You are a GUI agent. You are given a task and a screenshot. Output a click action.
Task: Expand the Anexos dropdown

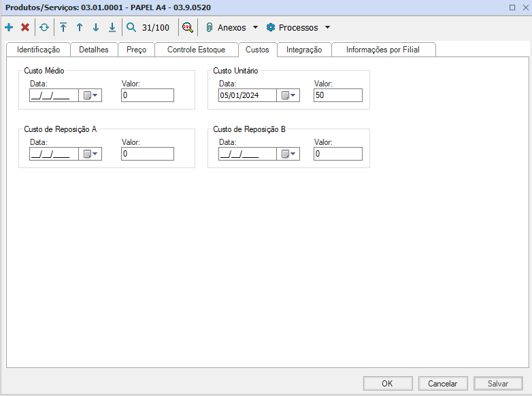click(255, 28)
